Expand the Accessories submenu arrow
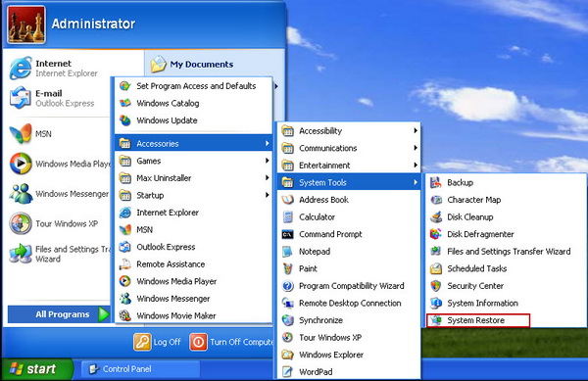The image size is (588, 381). click(267, 143)
